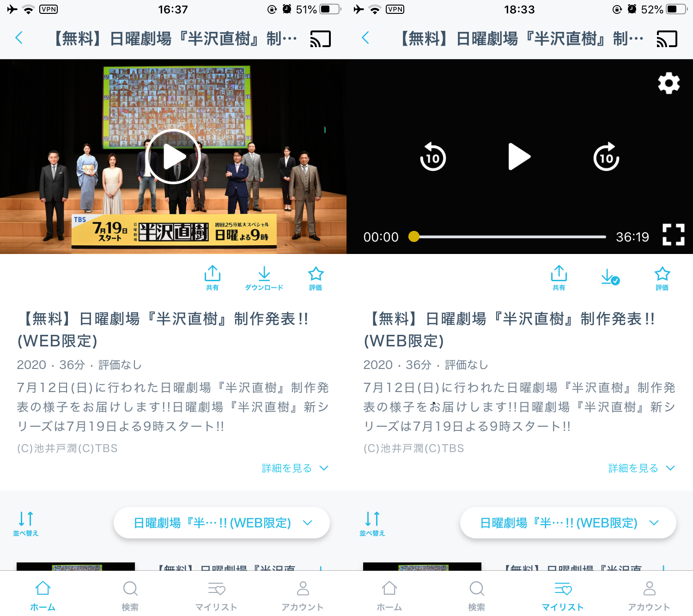Select アカウント tab on left screen
693x616 pixels.
pyautogui.click(x=303, y=596)
